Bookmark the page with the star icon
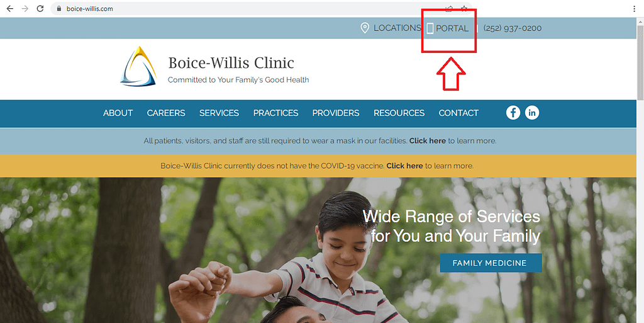The height and width of the screenshot is (323, 644). click(x=464, y=9)
